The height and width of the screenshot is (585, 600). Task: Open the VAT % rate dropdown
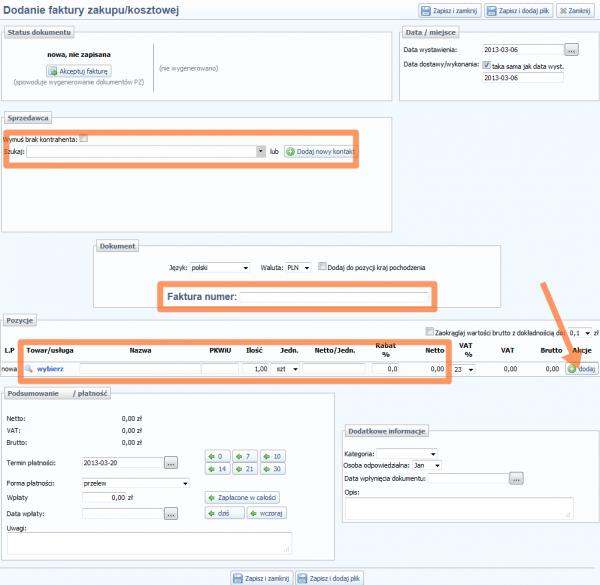coord(463,369)
